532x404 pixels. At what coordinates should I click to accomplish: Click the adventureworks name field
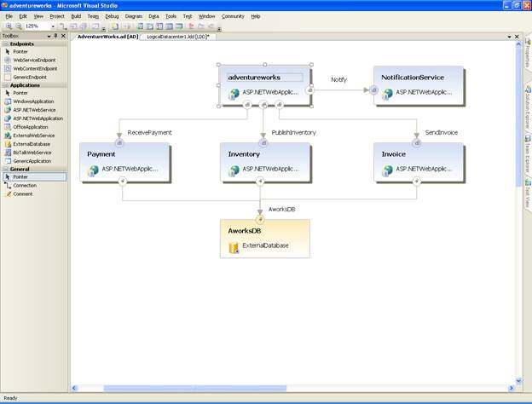[x=264, y=78]
